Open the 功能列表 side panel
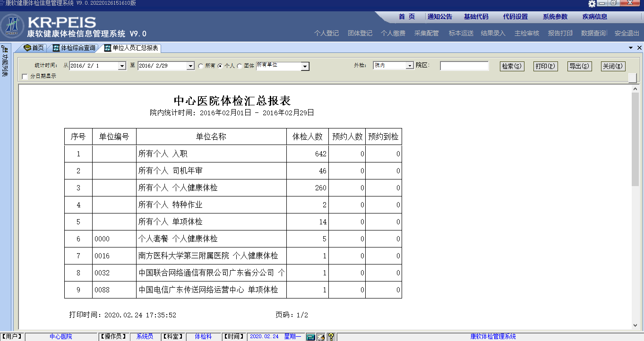644x341 pixels. pyautogui.click(x=5, y=61)
